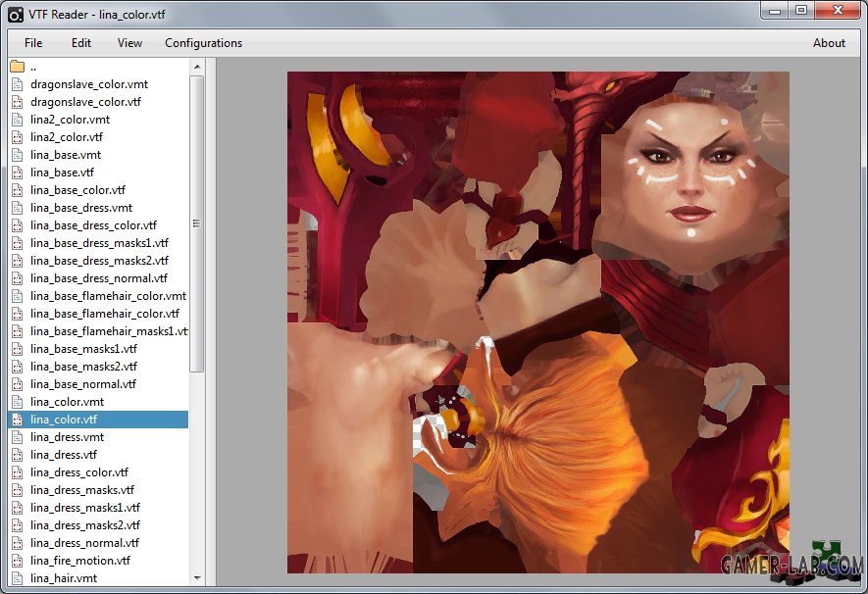Click the file icon beside lina_base_color.vtf
Image resolution: width=868 pixels, height=594 pixels.
pyautogui.click(x=17, y=190)
